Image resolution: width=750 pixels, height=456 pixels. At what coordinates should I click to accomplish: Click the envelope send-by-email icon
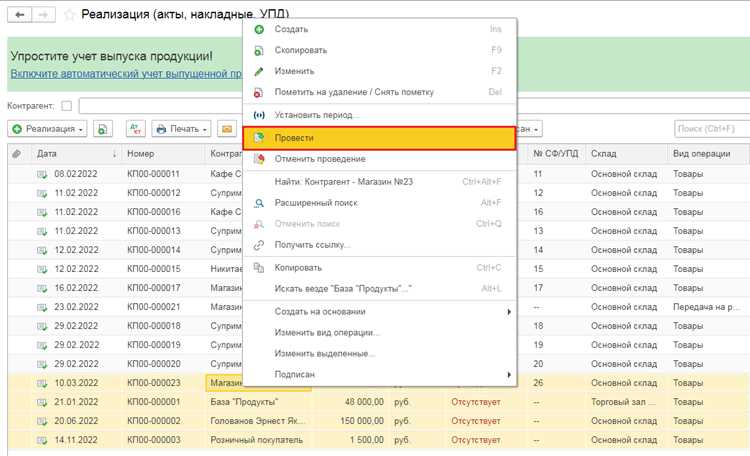(227, 129)
